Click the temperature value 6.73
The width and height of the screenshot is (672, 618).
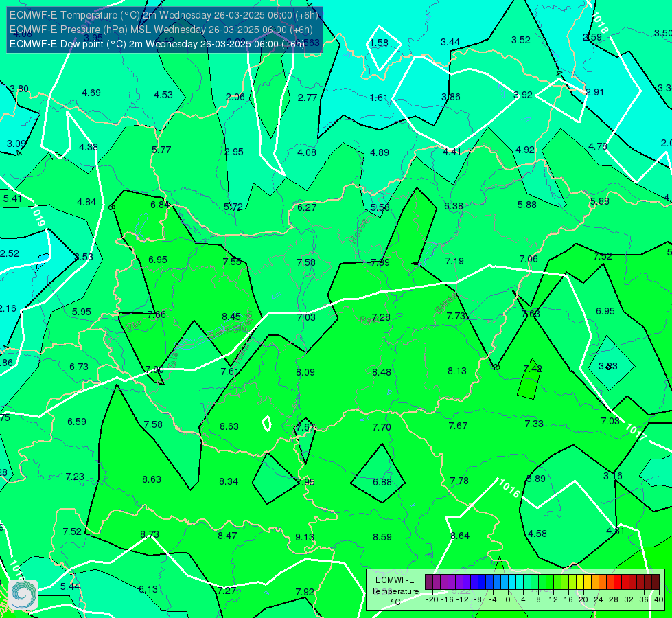pyautogui.click(x=79, y=367)
